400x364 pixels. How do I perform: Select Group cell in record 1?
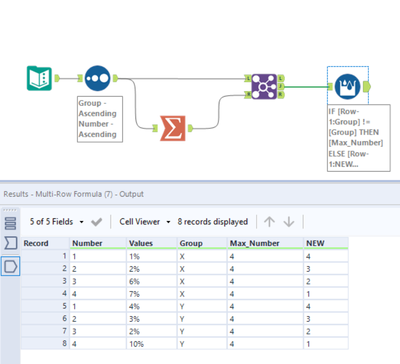[x=202, y=256]
